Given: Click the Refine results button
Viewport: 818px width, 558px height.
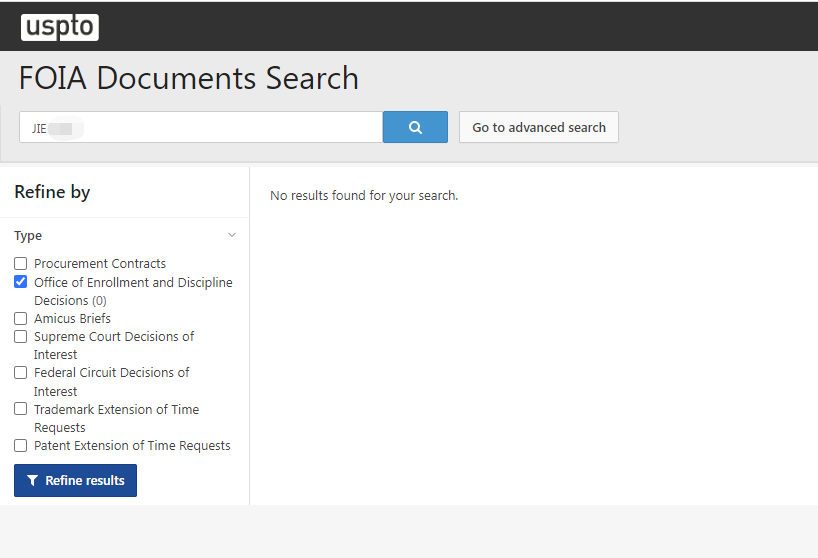Looking at the screenshot, I should [x=76, y=480].
